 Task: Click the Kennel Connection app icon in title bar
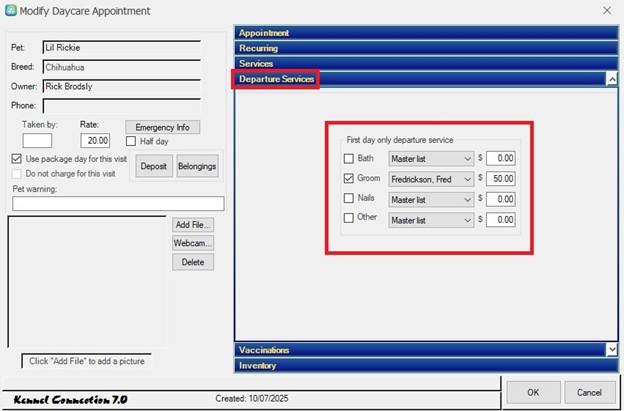[x=11, y=10]
